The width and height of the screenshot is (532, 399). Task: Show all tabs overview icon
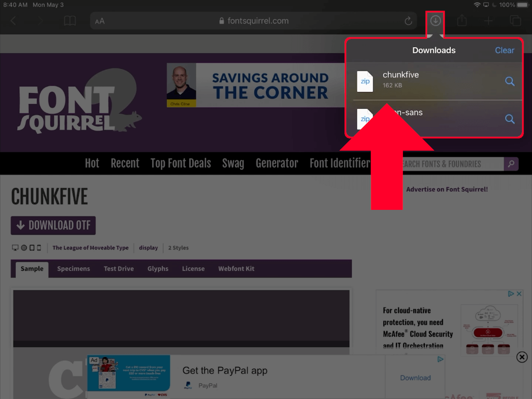(x=515, y=21)
